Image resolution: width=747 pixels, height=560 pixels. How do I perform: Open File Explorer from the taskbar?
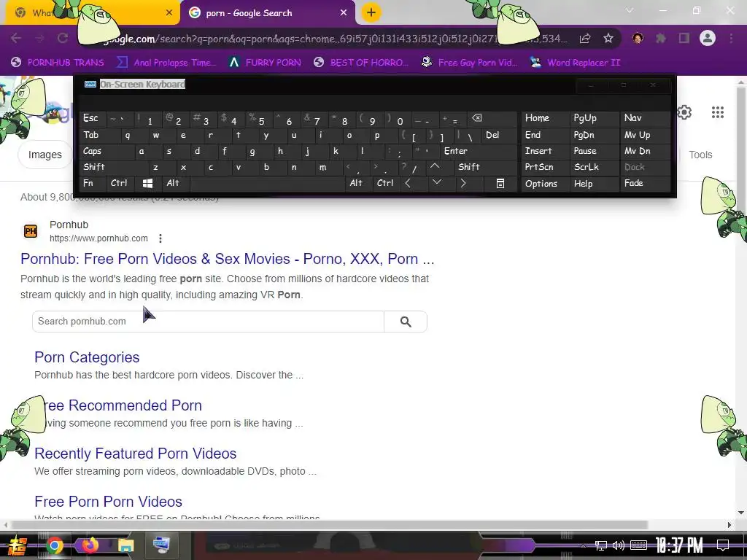click(x=125, y=545)
